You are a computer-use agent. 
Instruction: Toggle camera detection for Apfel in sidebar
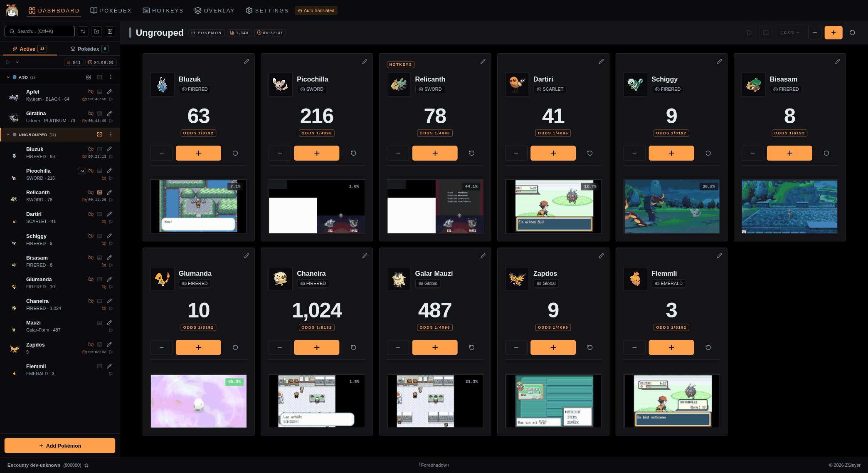91,92
